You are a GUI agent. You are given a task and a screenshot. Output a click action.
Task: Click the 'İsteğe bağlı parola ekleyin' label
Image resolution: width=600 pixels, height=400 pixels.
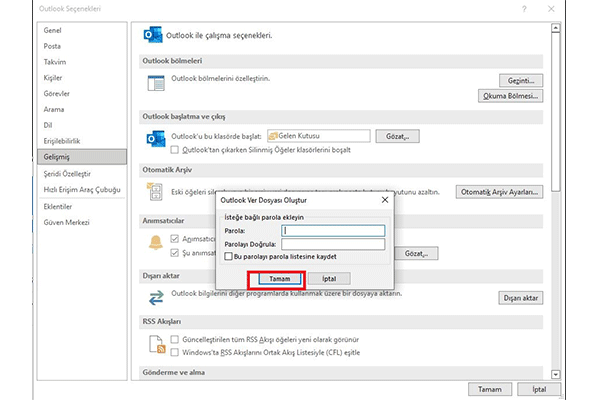[x=264, y=217]
